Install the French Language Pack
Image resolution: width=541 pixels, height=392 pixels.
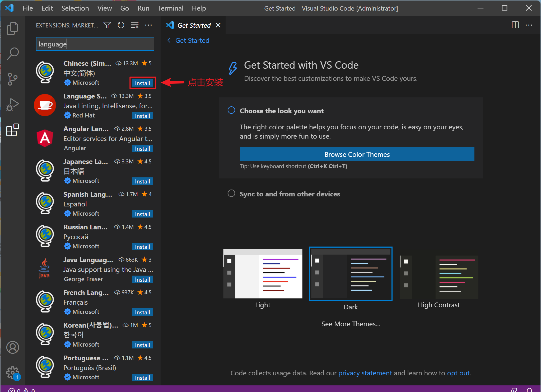(x=142, y=312)
